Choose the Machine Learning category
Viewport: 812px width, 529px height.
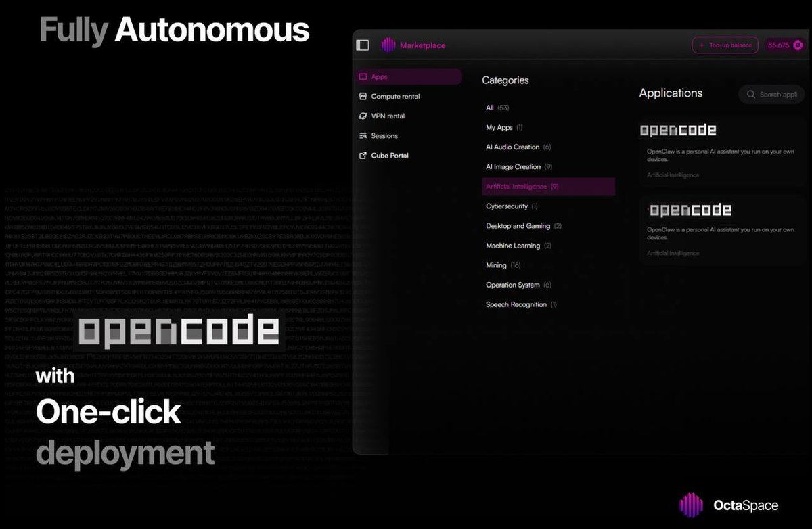(518, 246)
